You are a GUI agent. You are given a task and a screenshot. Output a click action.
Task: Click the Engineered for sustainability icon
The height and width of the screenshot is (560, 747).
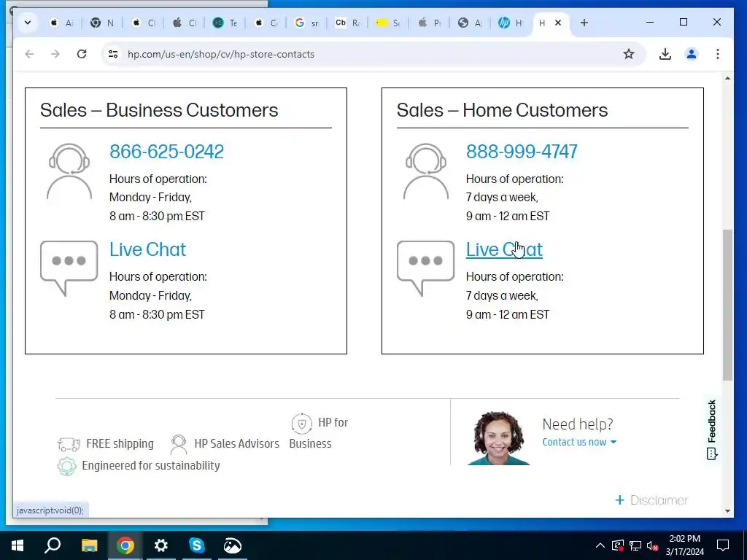point(66,466)
